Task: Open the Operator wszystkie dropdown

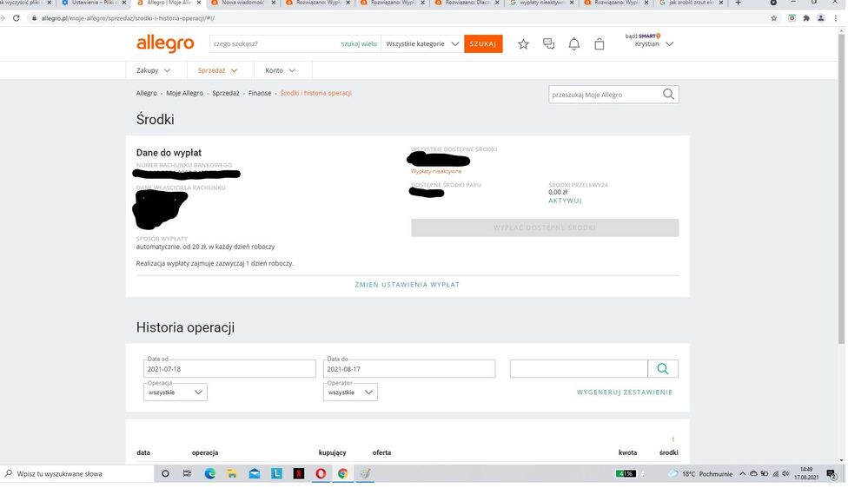Action: pyautogui.click(x=350, y=392)
